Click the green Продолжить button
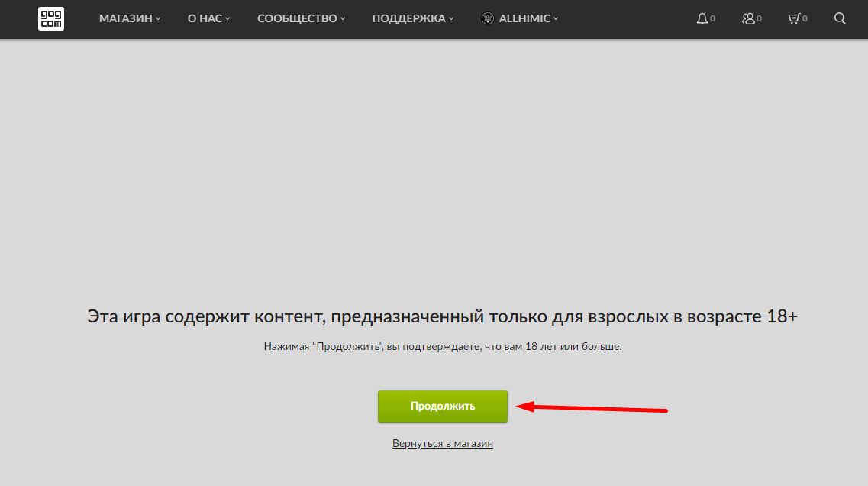 442,407
